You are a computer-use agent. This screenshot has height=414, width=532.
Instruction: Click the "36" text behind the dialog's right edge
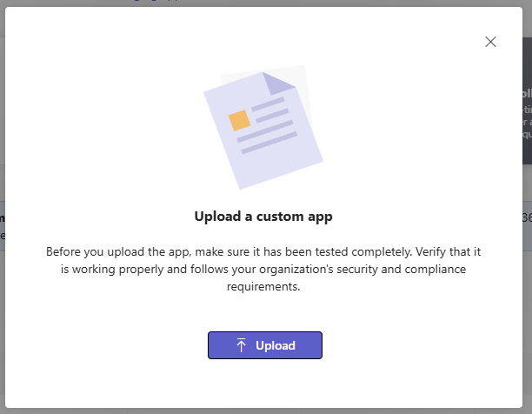coord(527,217)
